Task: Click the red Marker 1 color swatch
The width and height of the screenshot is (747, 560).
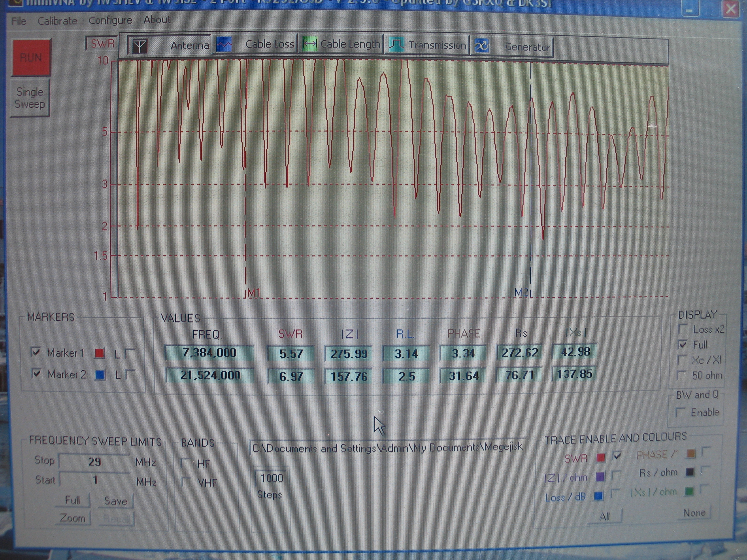Action: pos(100,353)
